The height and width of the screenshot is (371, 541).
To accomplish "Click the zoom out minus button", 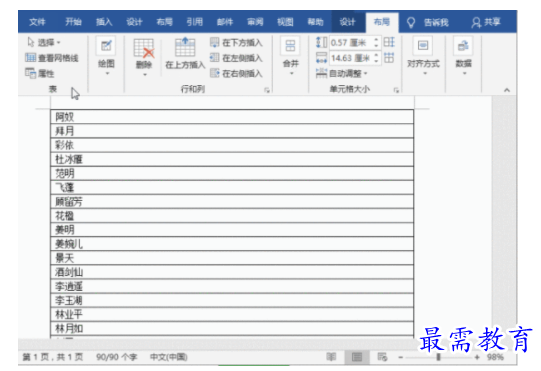I will point(401,357).
